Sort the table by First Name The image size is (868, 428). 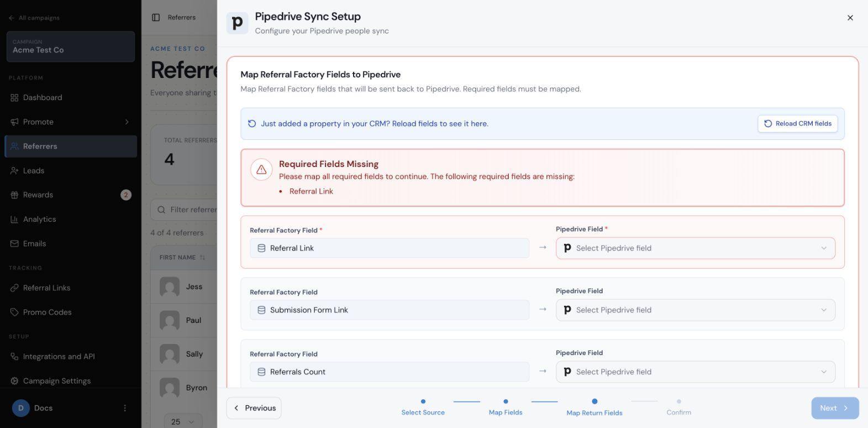(x=182, y=258)
